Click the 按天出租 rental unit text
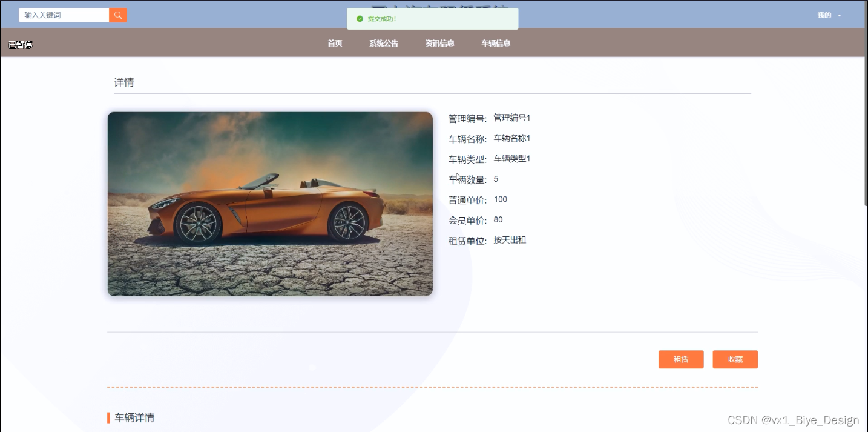 tap(510, 240)
